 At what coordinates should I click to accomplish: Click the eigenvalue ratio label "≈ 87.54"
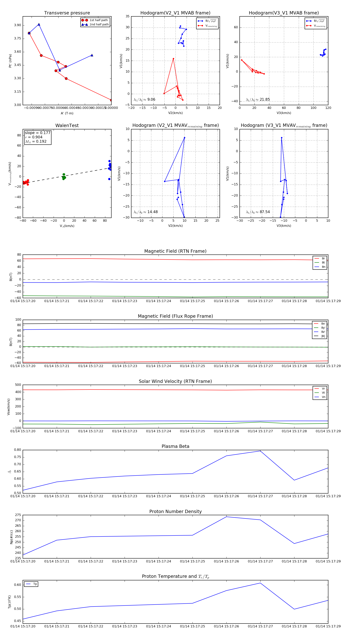[x=258, y=212]
